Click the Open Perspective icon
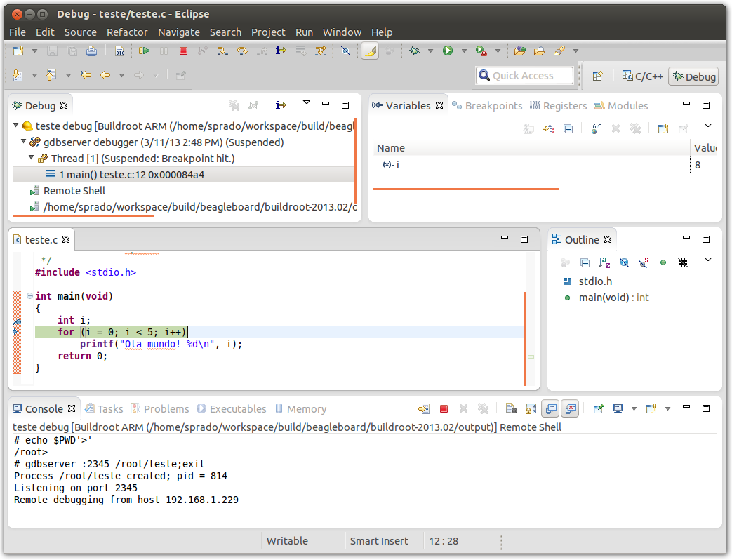Viewport: 732px width, 560px height. tap(597, 76)
